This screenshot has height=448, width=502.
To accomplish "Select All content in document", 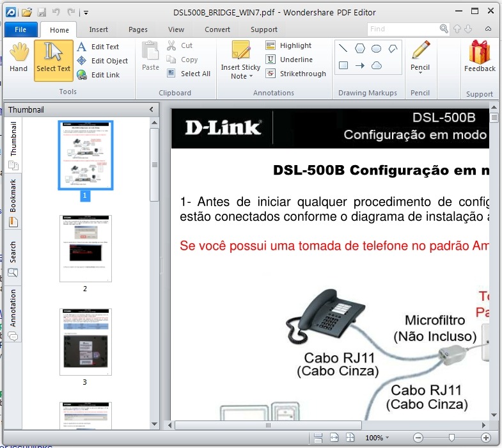I will tap(189, 74).
